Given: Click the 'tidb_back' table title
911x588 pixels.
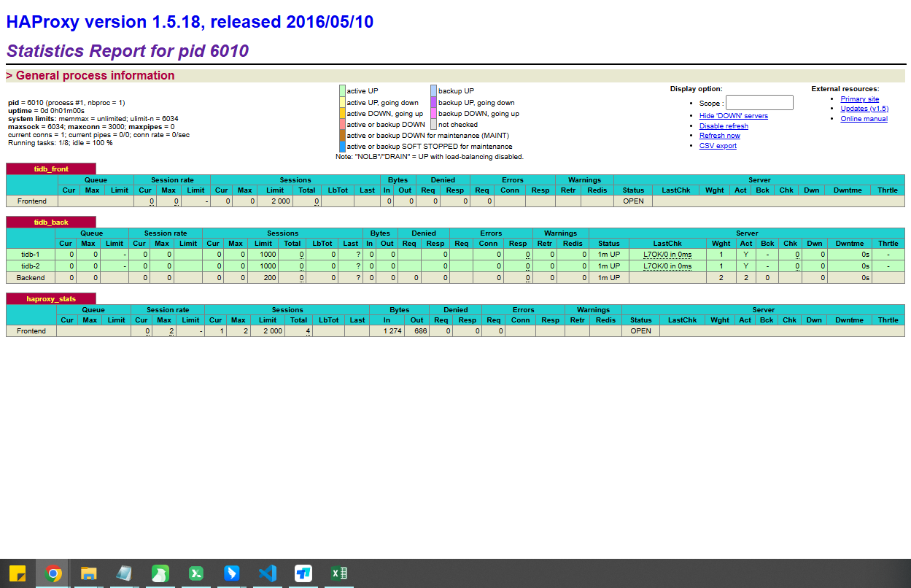Looking at the screenshot, I should [x=51, y=222].
